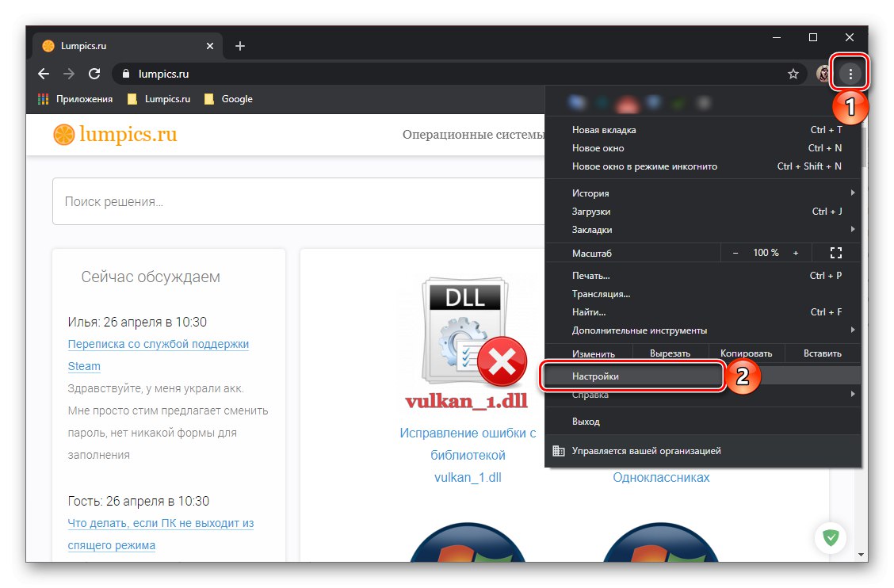Select Трансляция... menu item
The width and height of the screenshot is (894, 588).
[703, 294]
